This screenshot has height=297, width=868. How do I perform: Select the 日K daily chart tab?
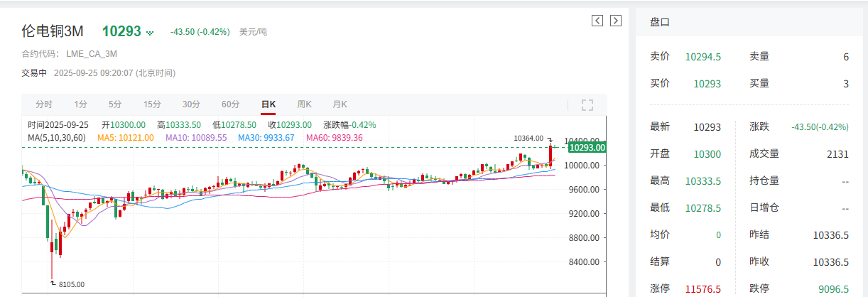[x=268, y=104]
